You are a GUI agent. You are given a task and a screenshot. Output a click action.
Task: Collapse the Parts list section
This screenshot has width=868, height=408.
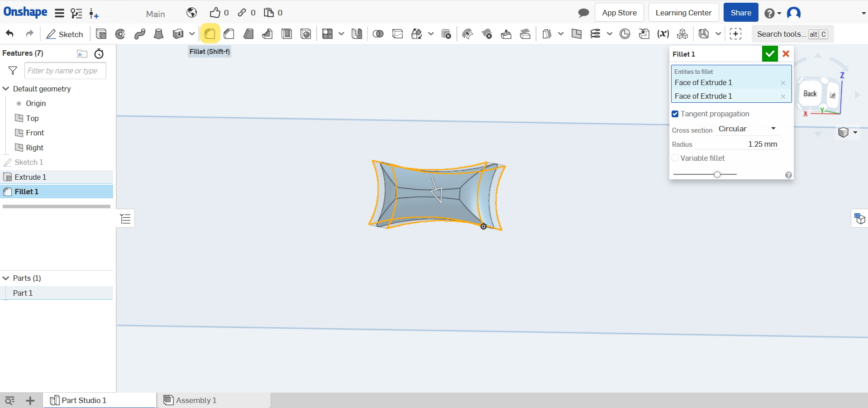coord(6,278)
